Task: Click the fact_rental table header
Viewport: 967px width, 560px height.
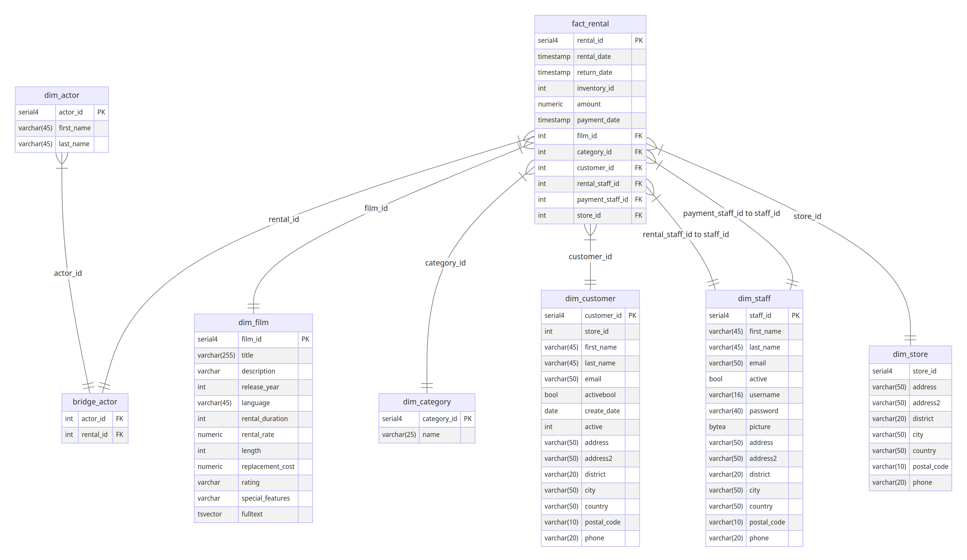Action: coord(590,24)
